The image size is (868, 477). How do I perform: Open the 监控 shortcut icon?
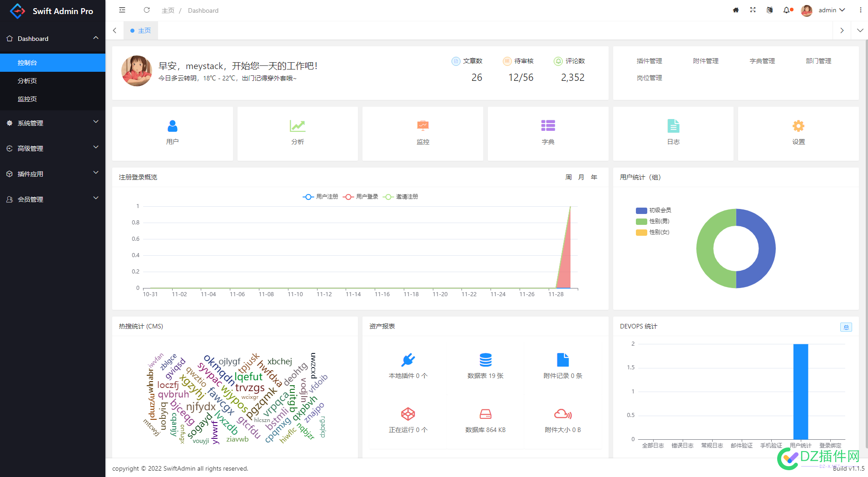(423, 126)
